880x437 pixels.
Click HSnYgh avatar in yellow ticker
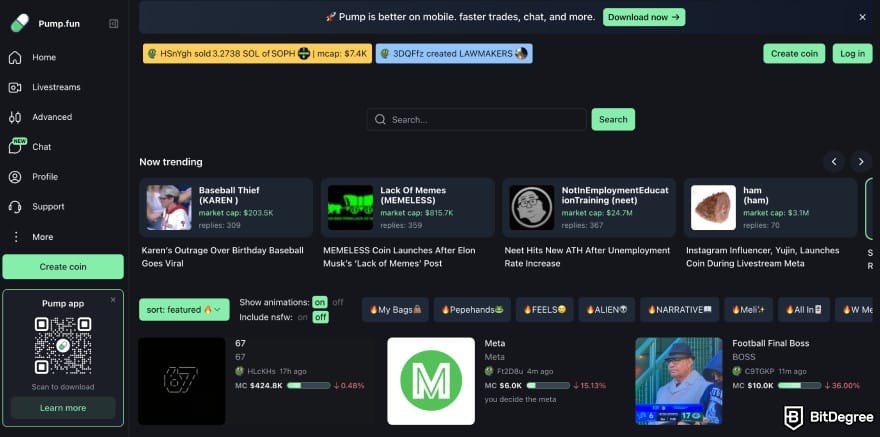(x=152, y=54)
